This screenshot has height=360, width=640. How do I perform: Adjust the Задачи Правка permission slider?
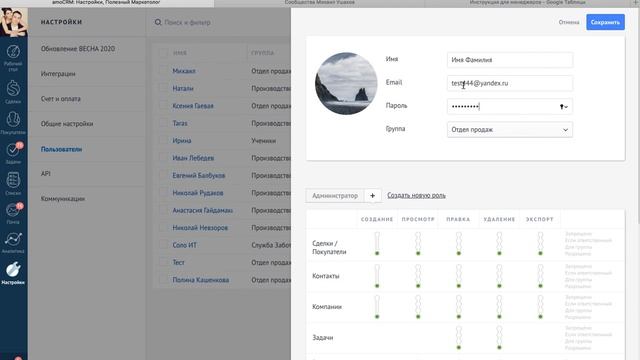459,338
